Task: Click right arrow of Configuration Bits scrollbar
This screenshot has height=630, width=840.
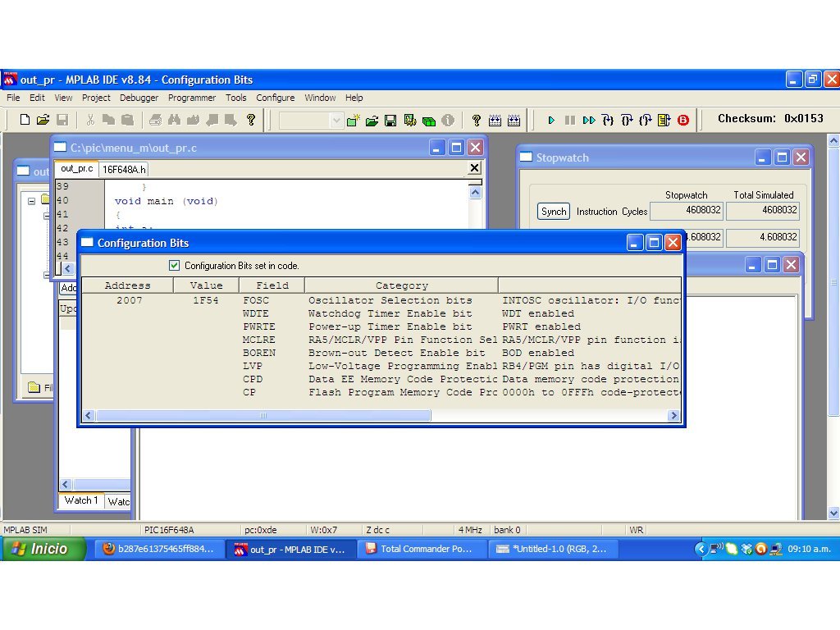Action: pyautogui.click(x=674, y=415)
